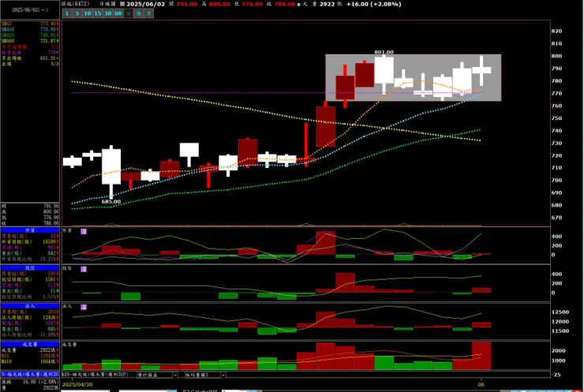The image size is (584, 392).
Task: Click the SMA10 legend row
Action: pyautogui.click(x=30, y=29)
